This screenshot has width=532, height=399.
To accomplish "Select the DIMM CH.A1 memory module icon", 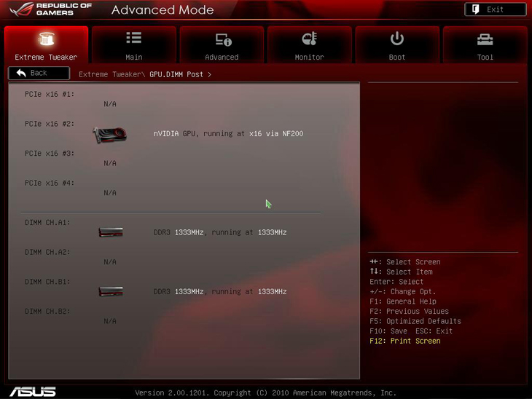I will [111, 232].
